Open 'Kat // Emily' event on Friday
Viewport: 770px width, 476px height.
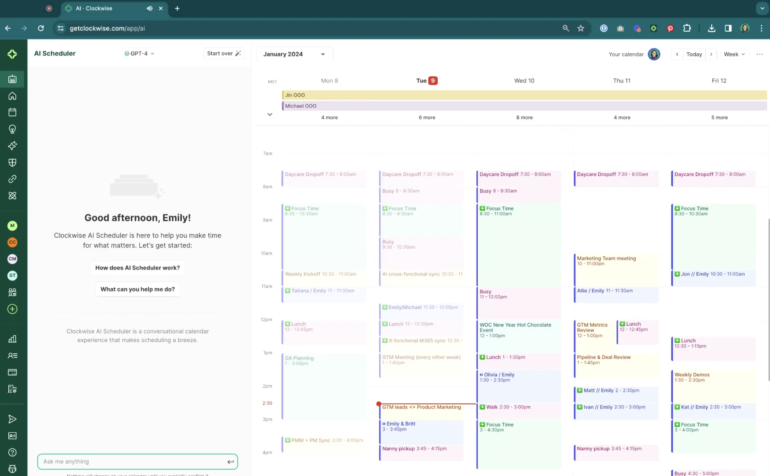713,411
